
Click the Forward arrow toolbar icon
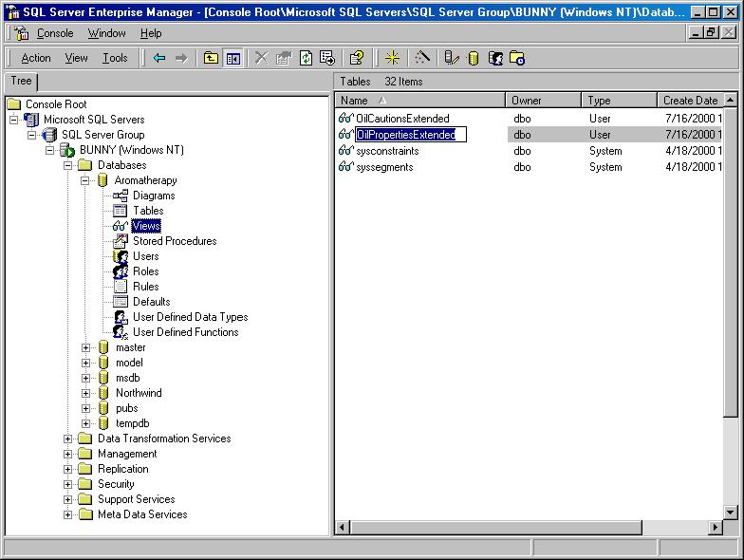(x=181, y=59)
